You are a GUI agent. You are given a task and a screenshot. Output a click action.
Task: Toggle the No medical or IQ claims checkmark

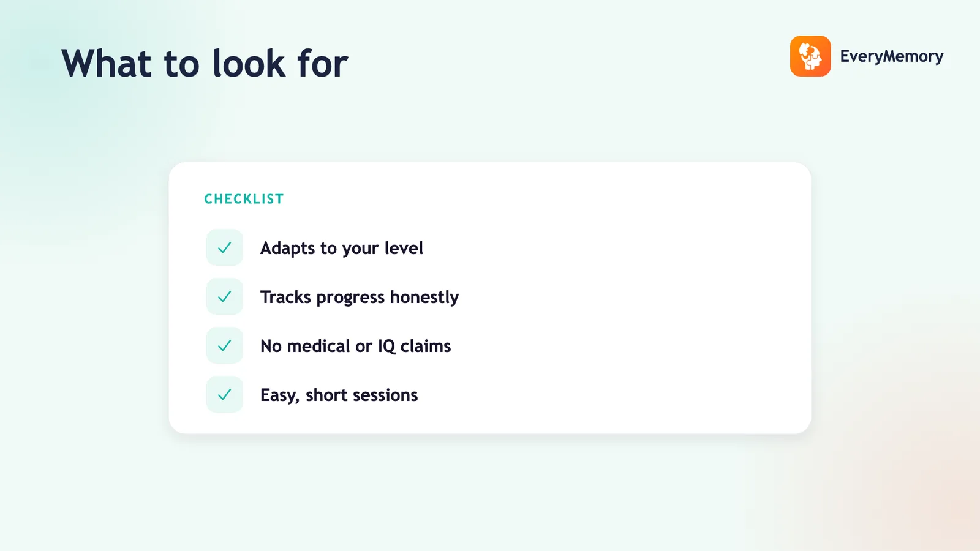click(225, 345)
